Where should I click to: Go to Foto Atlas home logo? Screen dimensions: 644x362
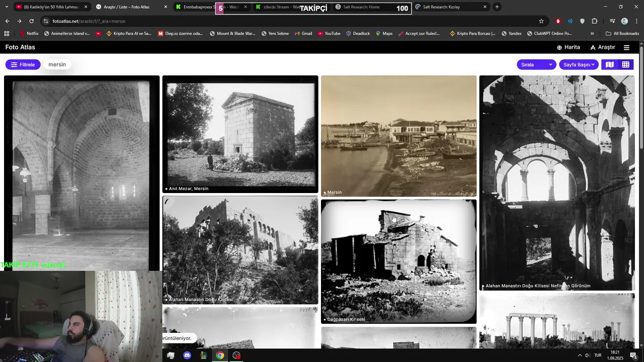20,47
